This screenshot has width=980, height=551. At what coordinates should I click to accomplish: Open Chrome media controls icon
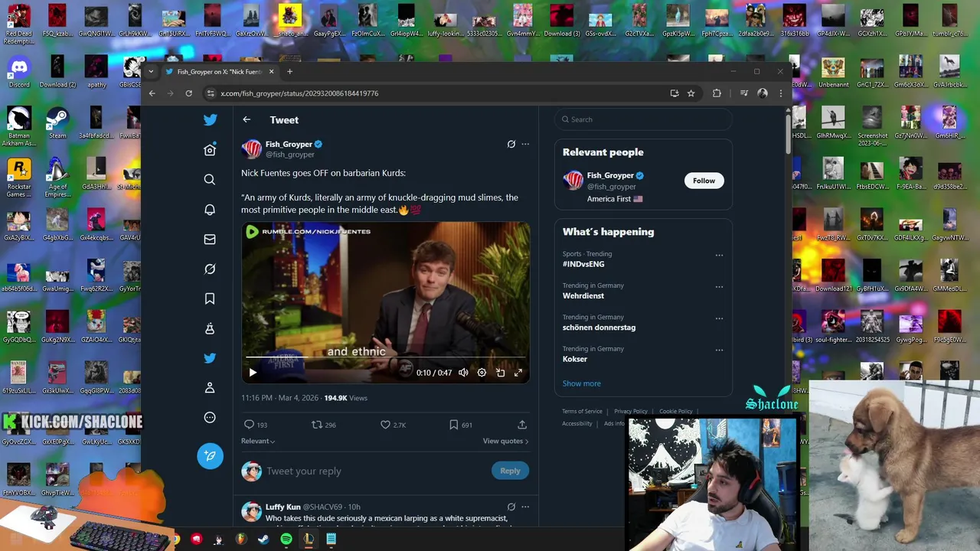(743, 93)
